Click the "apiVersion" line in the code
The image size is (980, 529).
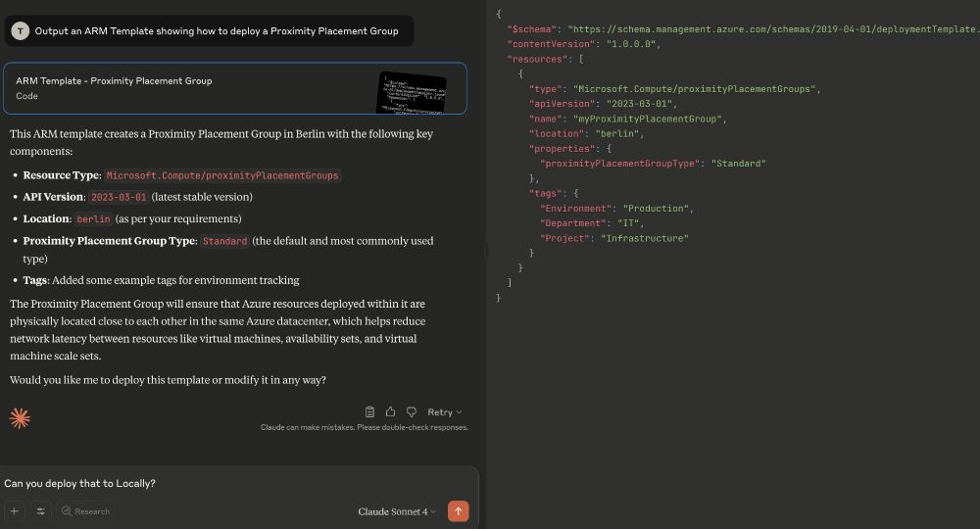click(603, 104)
